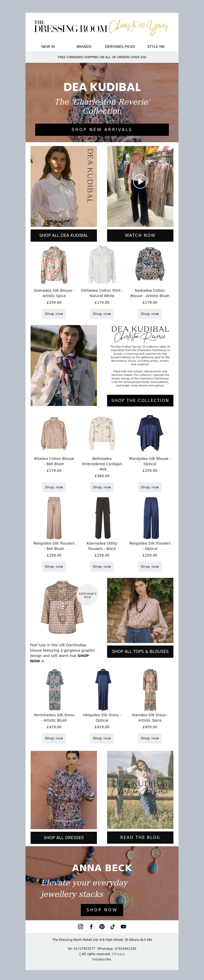Image resolution: width=204 pixels, height=980 pixels.
Task: Play the Dea Kudibal video
Action: pos(140,182)
